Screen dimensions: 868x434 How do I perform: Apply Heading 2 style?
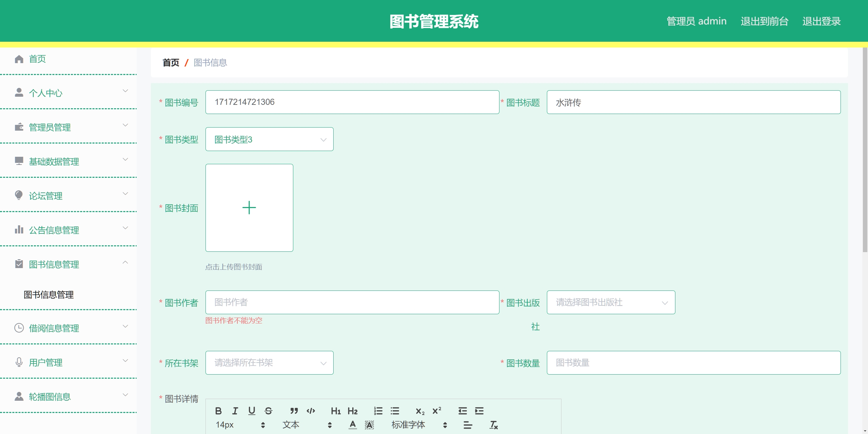click(x=353, y=411)
